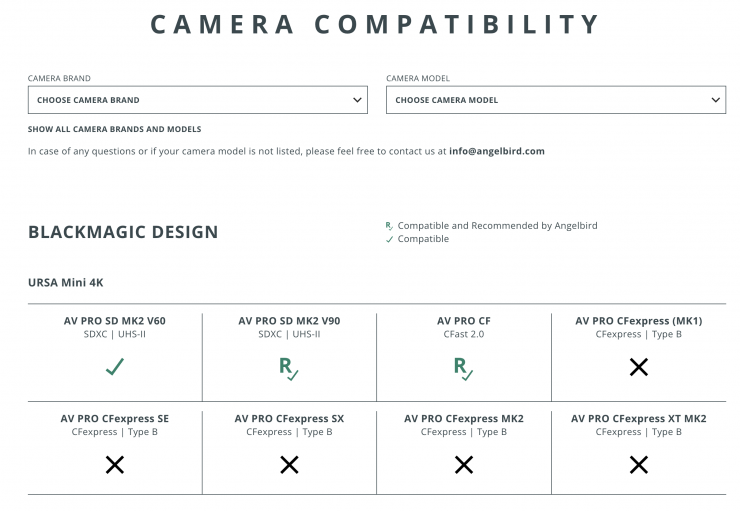Click the X mark under AV PRO CFexpress SE
The width and height of the screenshot is (740, 511).
click(x=115, y=464)
